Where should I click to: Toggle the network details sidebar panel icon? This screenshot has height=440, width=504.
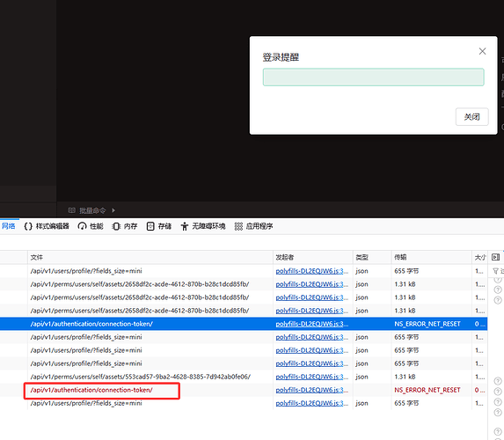[x=495, y=257]
